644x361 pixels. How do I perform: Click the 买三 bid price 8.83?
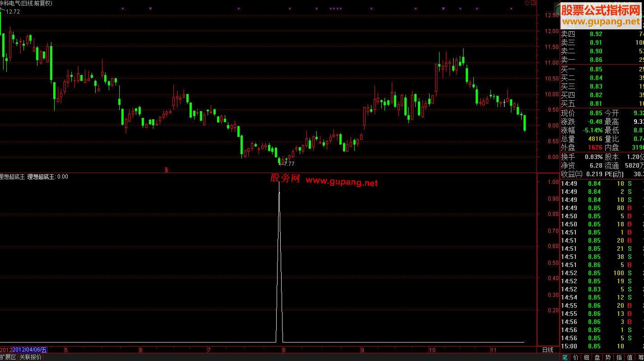pos(596,86)
